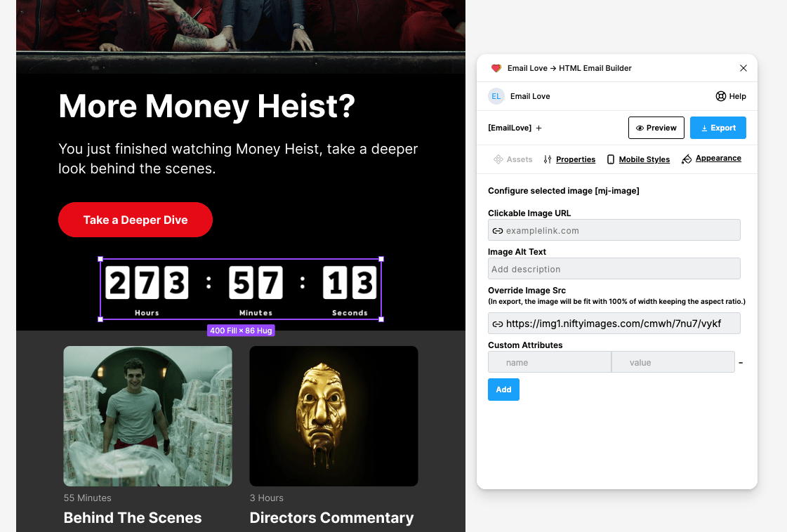Click the Properties sliders icon
Image resolution: width=787 pixels, height=532 pixels.
pos(548,159)
